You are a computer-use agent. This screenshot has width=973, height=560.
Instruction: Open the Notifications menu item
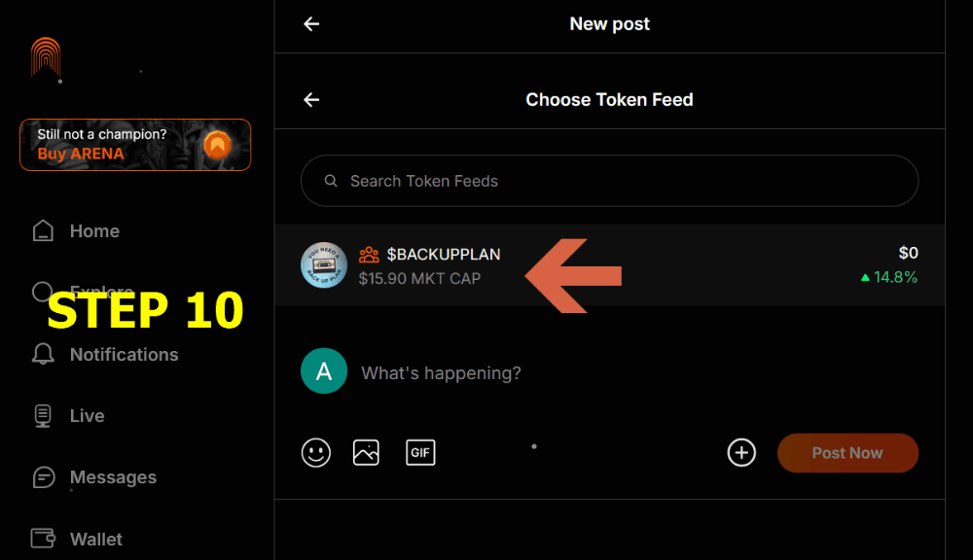click(124, 355)
